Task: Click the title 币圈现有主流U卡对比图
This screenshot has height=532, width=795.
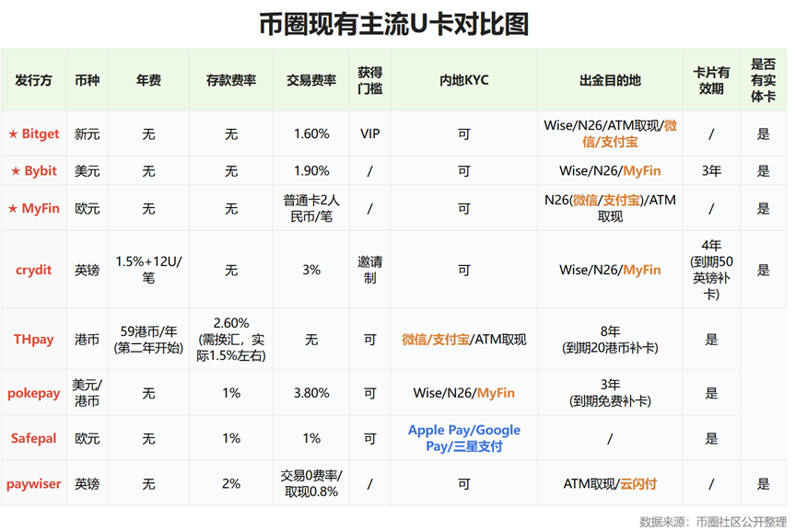Action: 393,24
